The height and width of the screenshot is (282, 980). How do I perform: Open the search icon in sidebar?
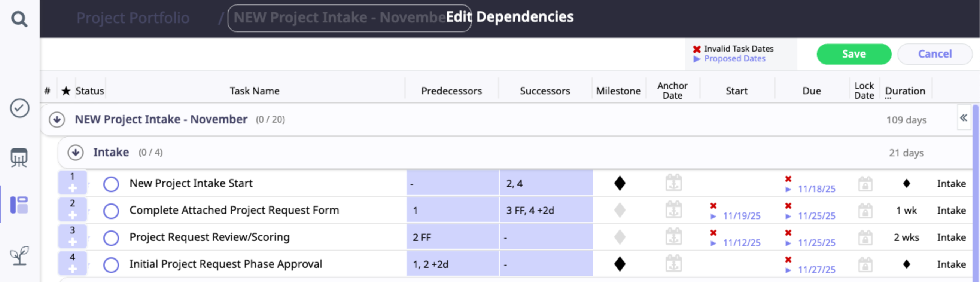[19, 18]
